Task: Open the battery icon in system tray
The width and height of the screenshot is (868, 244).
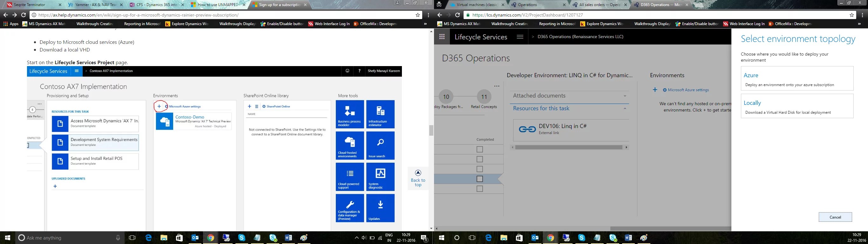Action: pos(372,238)
